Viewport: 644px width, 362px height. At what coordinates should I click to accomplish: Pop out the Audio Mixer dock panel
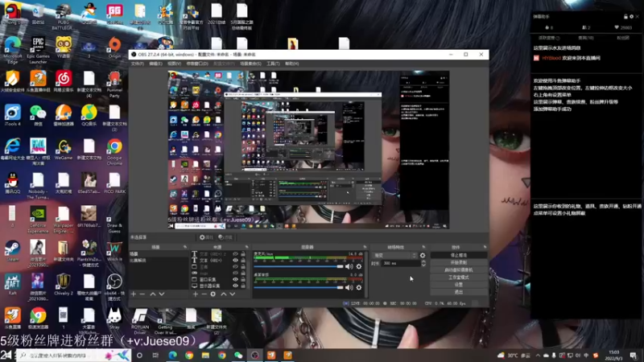point(365,247)
